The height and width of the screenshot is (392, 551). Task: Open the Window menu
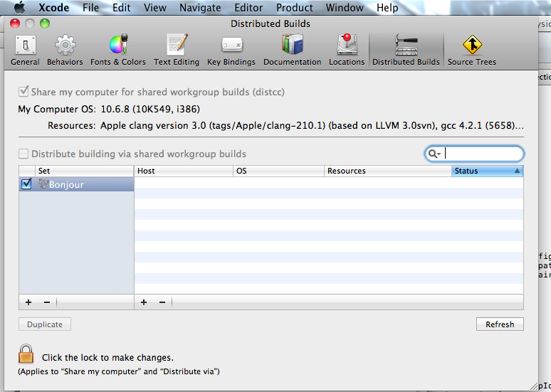(345, 7)
